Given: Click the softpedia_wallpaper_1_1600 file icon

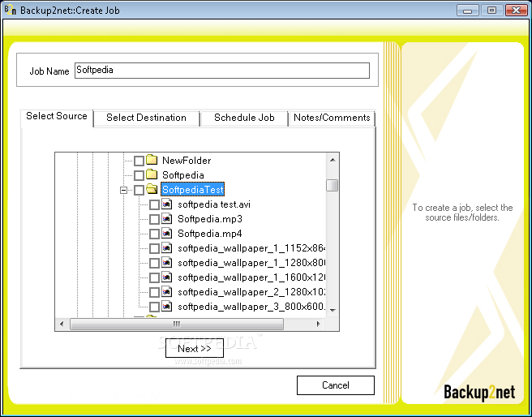Looking at the screenshot, I should [x=166, y=277].
